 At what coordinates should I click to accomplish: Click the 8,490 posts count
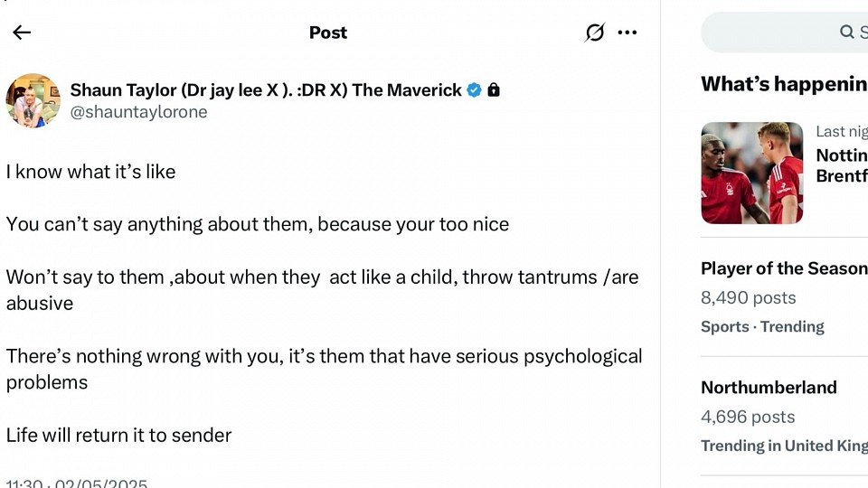tap(749, 297)
